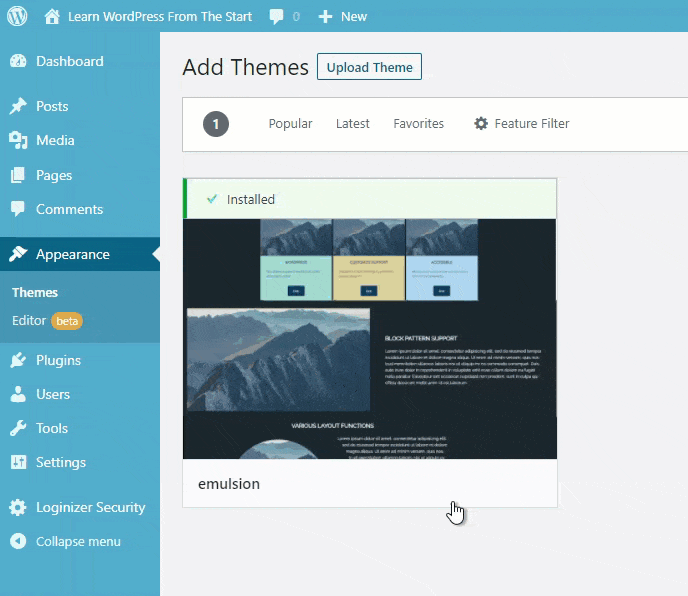
Task: Go to the Plugins menu
Action: click(x=80, y=360)
